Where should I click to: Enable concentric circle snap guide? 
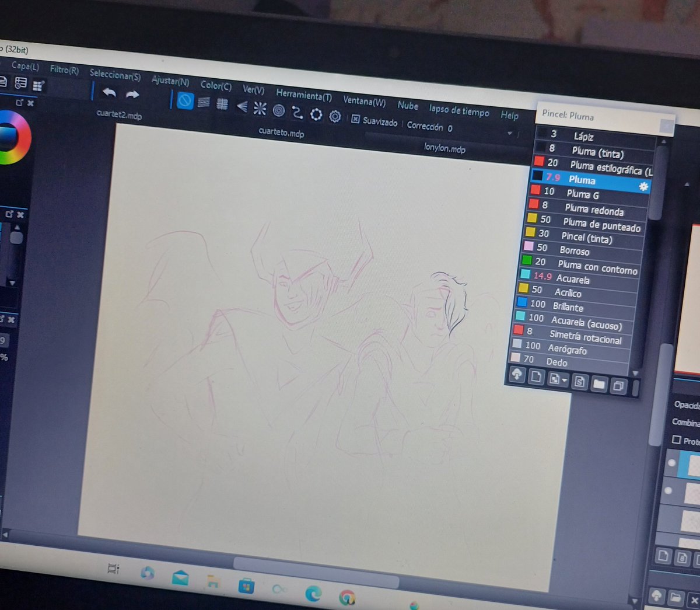pyautogui.click(x=278, y=110)
